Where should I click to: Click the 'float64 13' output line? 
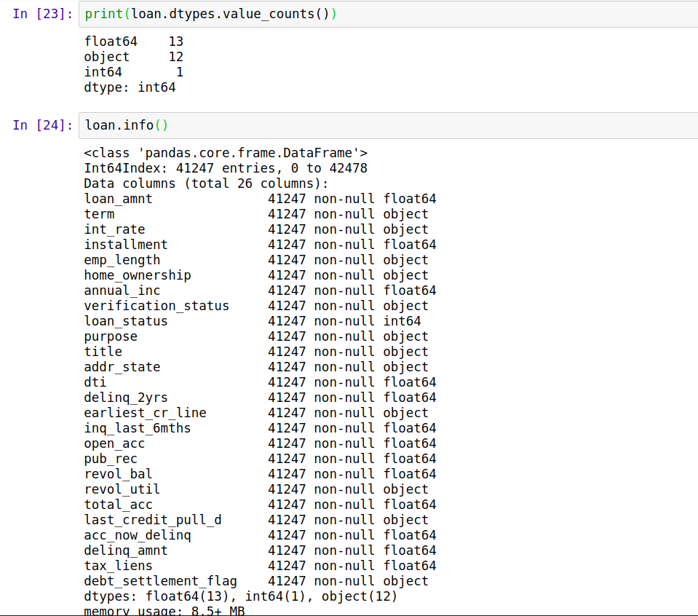pyautogui.click(x=133, y=42)
